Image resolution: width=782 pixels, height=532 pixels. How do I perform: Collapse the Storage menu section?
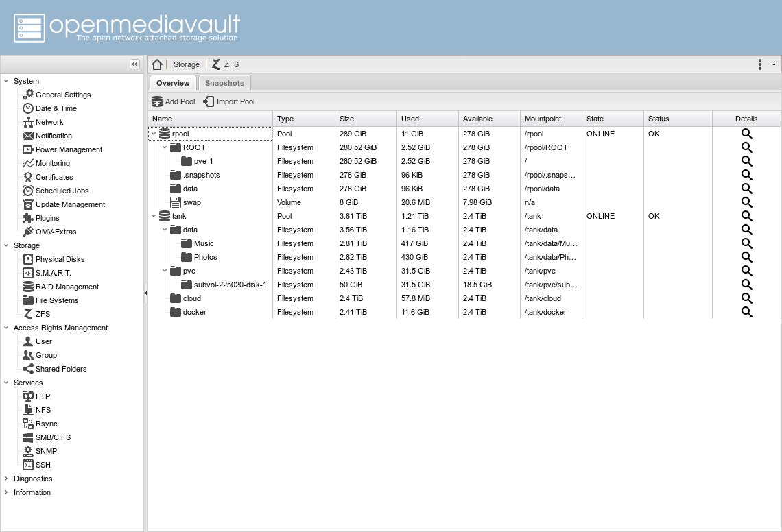pyautogui.click(x=6, y=245)
